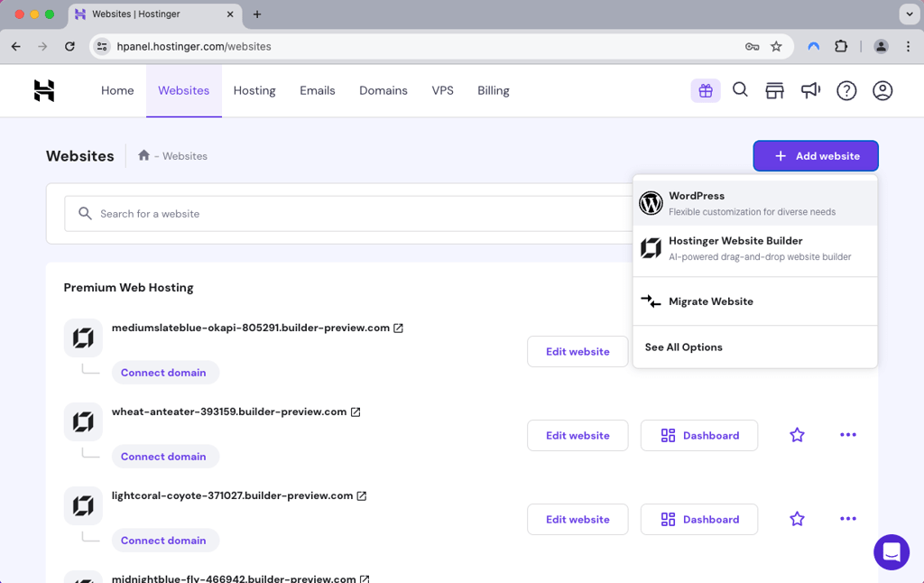Screen dimensions: 924x583
Task: Open the Chrome three-dot menu
Action: [908, 47]
